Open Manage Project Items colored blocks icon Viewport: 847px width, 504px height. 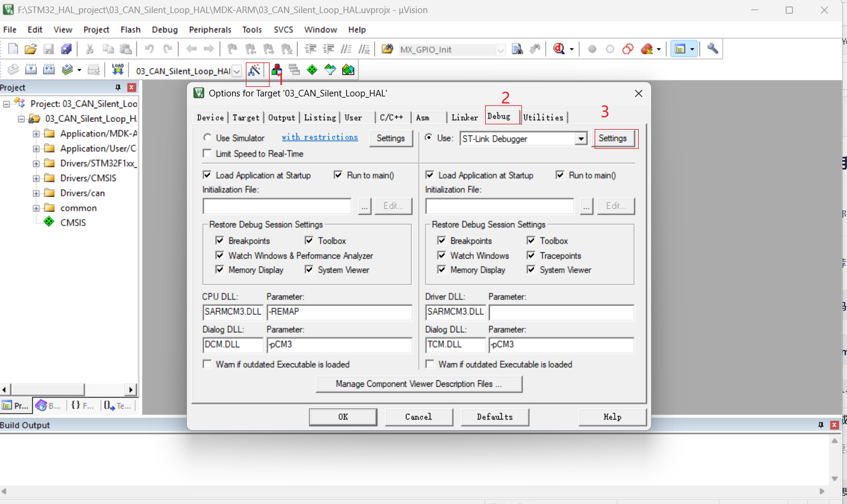[x=277, y=70]
